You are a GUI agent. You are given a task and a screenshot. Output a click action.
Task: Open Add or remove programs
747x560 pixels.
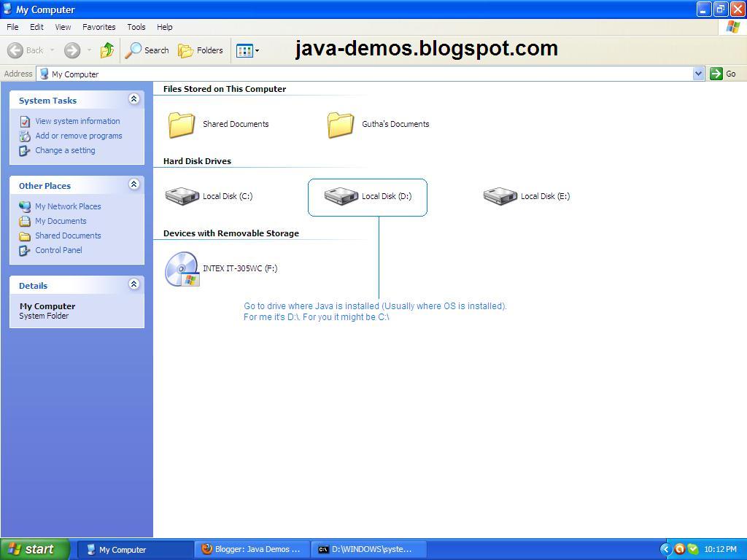[79, 136]
